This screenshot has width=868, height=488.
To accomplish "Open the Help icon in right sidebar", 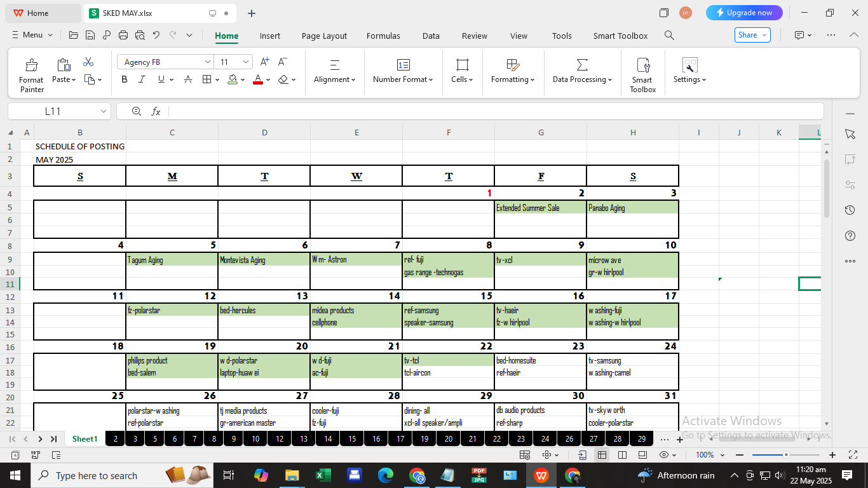I will click(x=850, y=236).
